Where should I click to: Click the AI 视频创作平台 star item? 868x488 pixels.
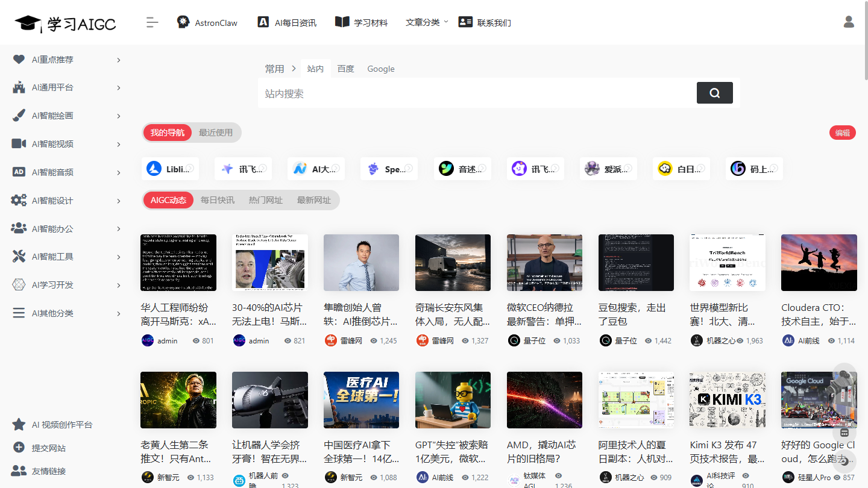click(x=52, y=425)
